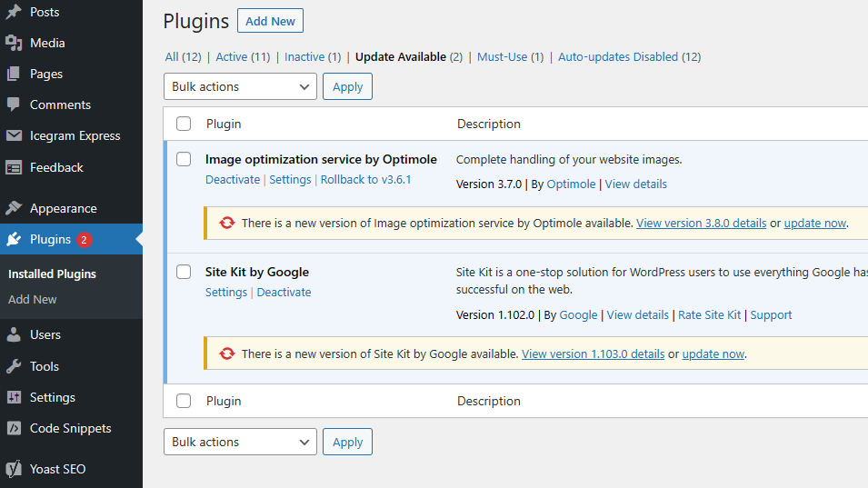The height and width of the screenshot is (488, 868).
Task: Click the update icon in Optimole notice
Action: pyautogui.click(x=227, y=223)
